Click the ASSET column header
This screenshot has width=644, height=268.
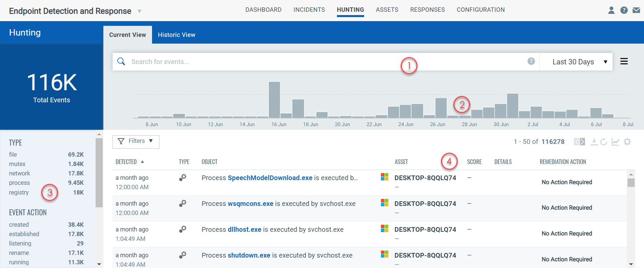click(x=401, y=162)
